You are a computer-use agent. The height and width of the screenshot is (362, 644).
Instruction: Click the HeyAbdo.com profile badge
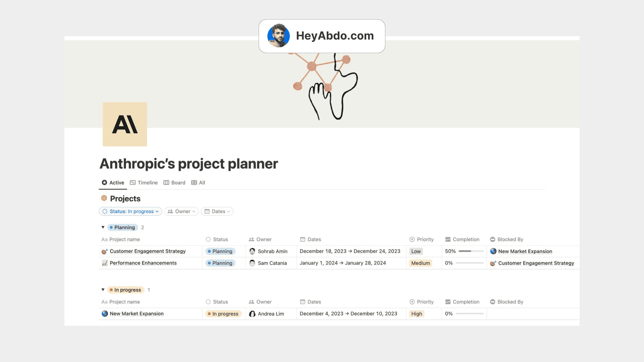322,36
